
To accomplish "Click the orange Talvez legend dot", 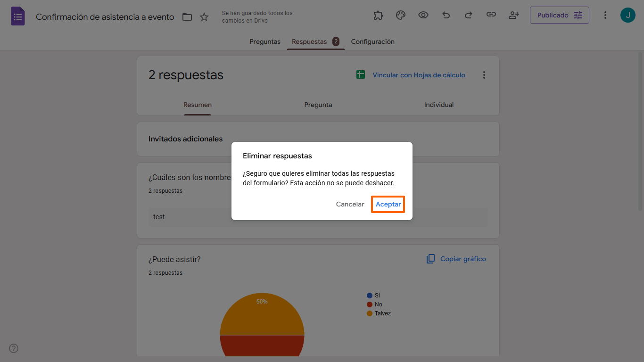I will (x=369, y=313).
